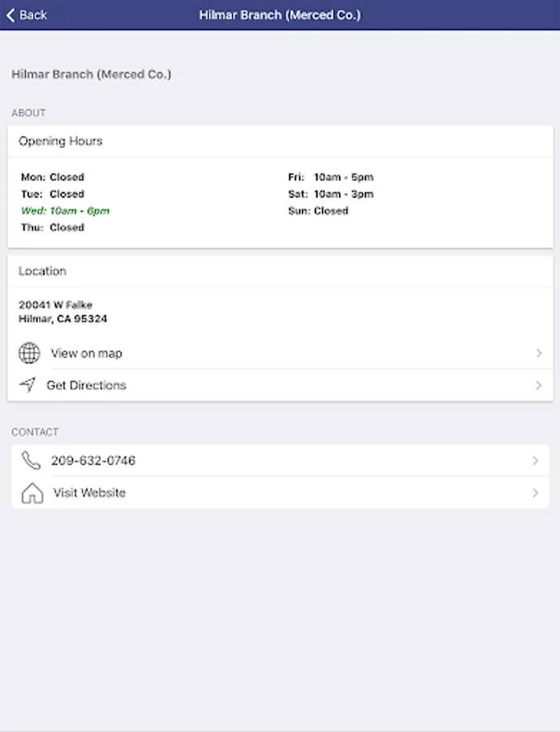Select the highlighted Wed 10am - 6pm entry
The width and height of the screenshot is (560, 732).
coord(65,211)
